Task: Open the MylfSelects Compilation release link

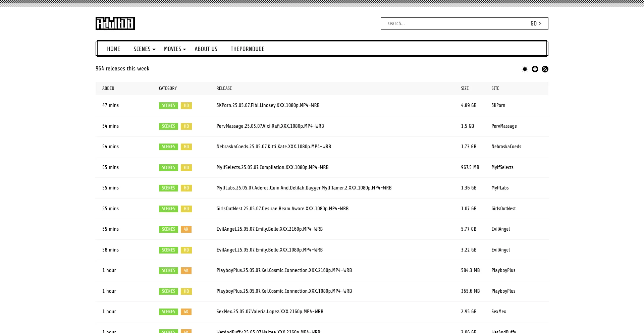Action: 272,167
